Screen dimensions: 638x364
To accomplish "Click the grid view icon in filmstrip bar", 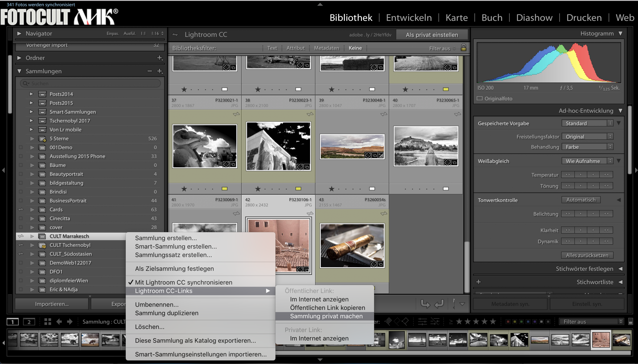I will 47,322.
